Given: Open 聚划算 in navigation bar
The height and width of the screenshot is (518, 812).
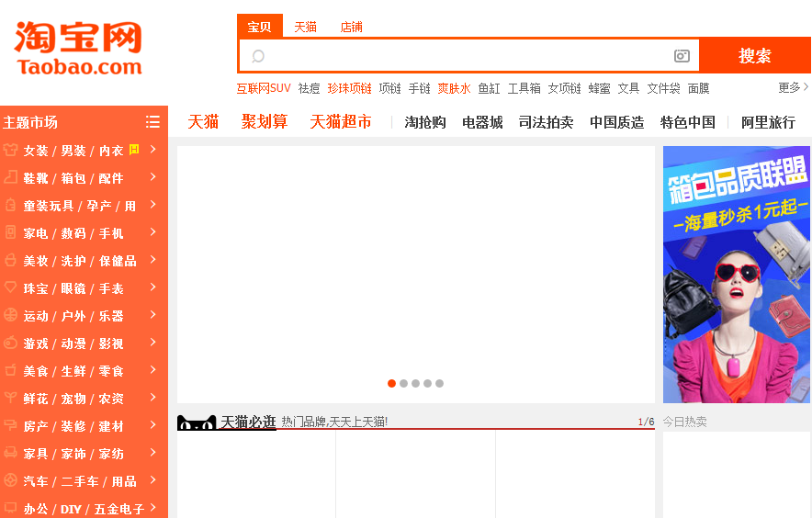Looking at the screenshot, I should (265, 122).
